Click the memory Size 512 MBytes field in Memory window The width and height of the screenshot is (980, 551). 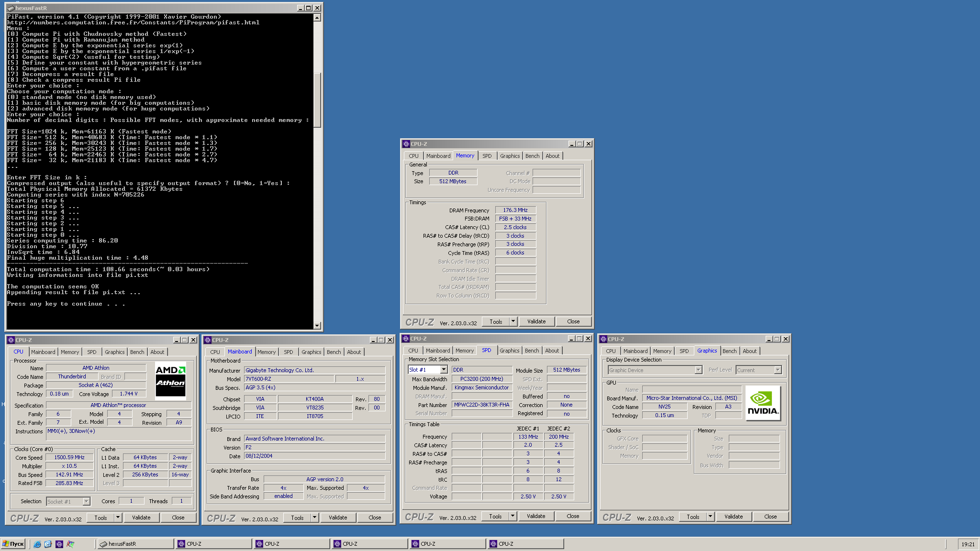[453, 181]
